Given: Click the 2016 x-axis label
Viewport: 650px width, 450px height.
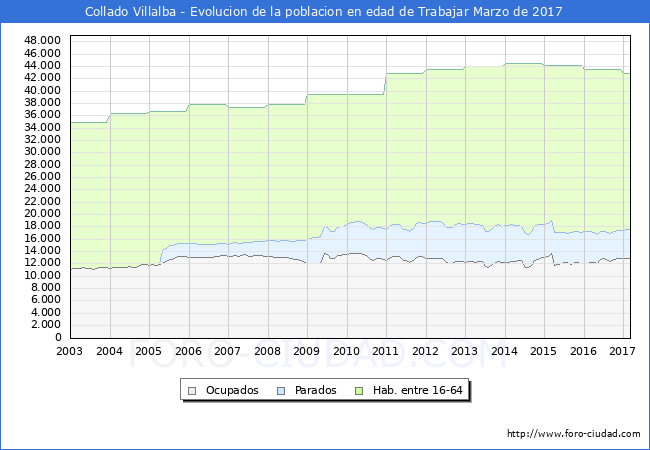Looking at the screenshot, I should pyautogui.click(x=583, y=351).
